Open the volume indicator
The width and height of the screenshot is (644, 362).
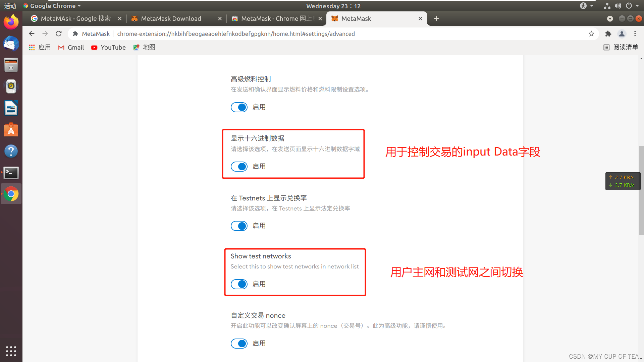pos(618,6)
